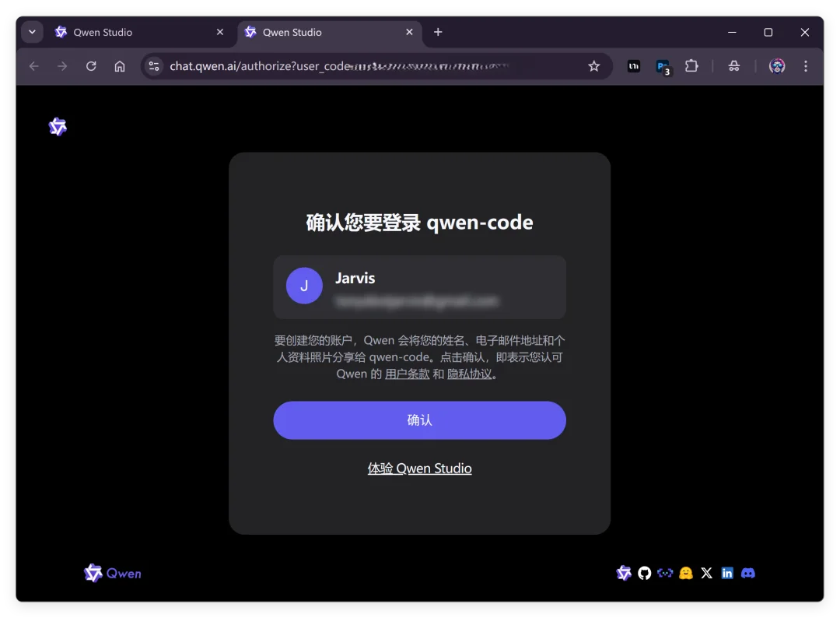Open Qwen's X (Twitter) profile icon
The width and height of the screenshot is (840, 618).
(706, 573)
